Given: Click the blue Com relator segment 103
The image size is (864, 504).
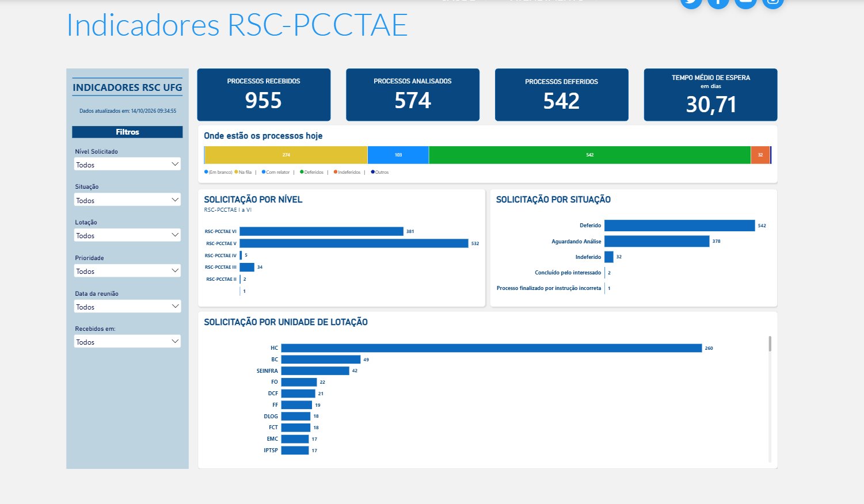Looking at the screenshot, I should tap(398, 155).
